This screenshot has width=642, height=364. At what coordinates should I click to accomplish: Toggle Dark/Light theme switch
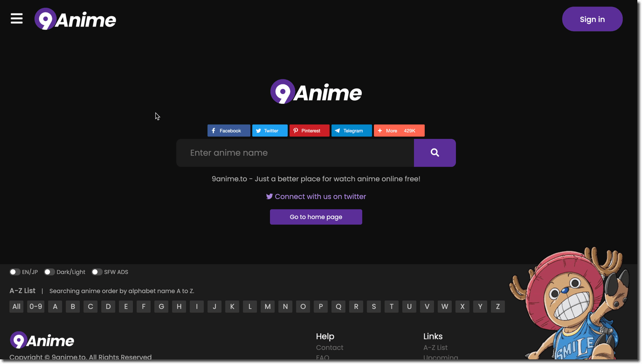(49, 272)
